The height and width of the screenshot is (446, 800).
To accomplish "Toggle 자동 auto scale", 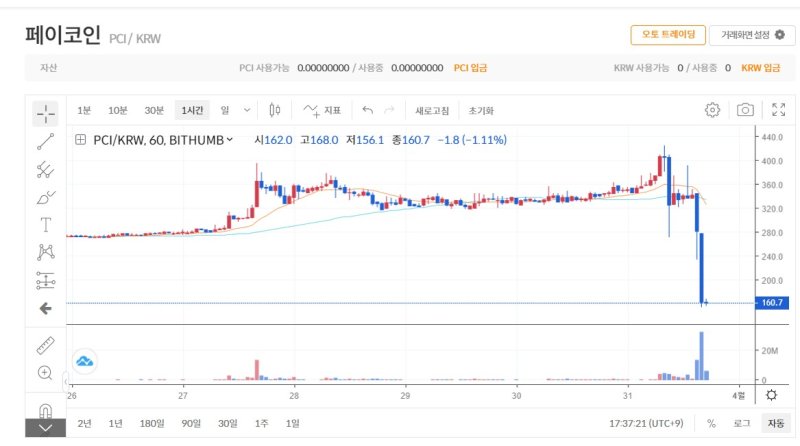I will click(x=776, y=424).
